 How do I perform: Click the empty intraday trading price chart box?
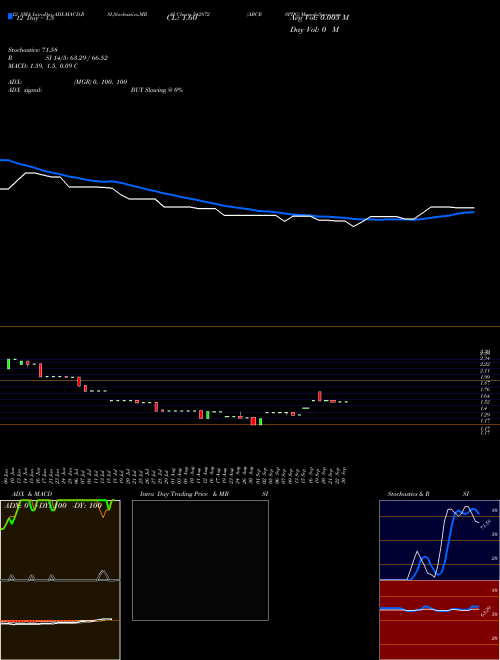click(x=200, y=560)
